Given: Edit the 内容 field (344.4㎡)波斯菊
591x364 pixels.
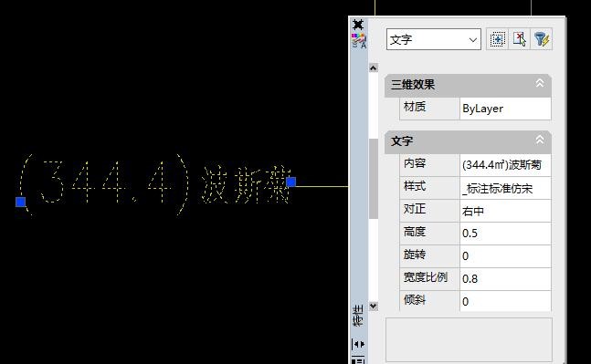Looking at the screenshot, I should [x=505, y=165].
